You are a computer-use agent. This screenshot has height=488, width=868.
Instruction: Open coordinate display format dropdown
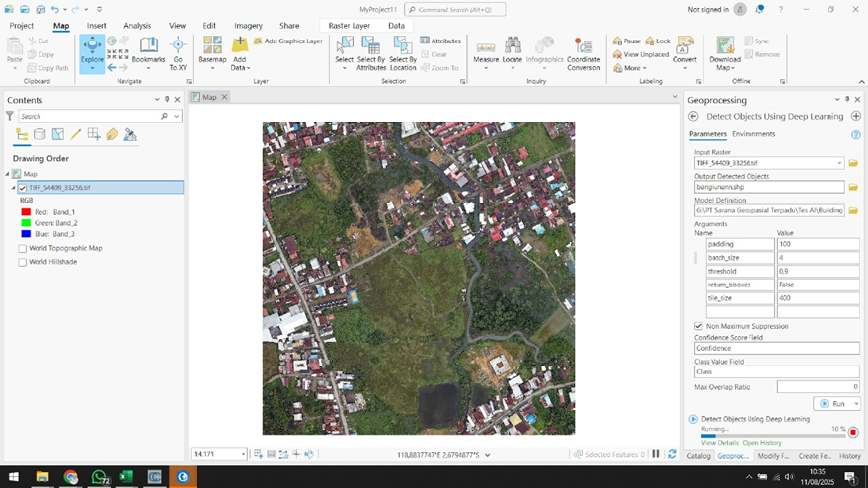[487, 455]
